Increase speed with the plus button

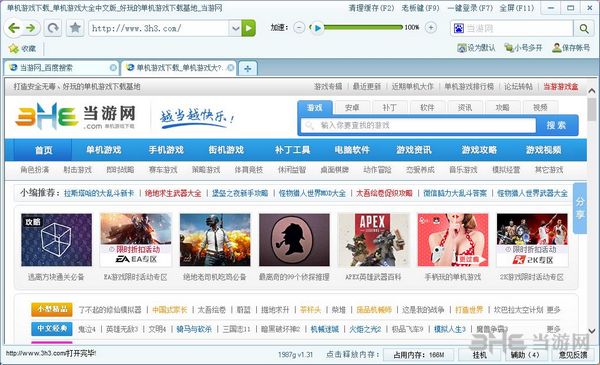pos(431,28)
